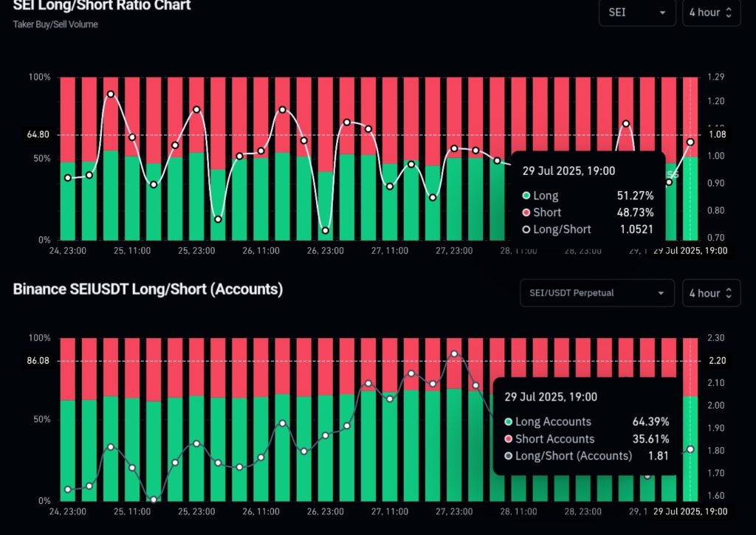This screenshot has width=756, height=535.
Task: Click the 29 Jul 2025, 19:00 axis label on top chart
Action: (x=690, y=251)
